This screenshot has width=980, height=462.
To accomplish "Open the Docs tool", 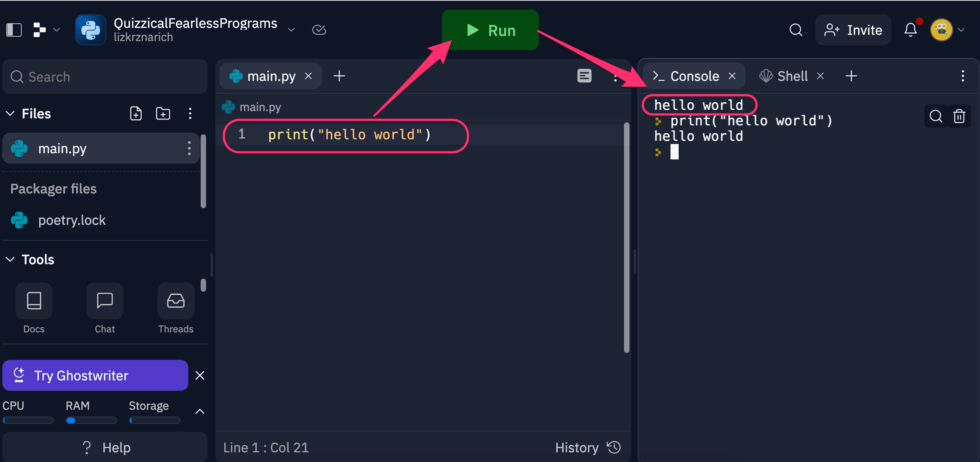I will coord(34,301).
